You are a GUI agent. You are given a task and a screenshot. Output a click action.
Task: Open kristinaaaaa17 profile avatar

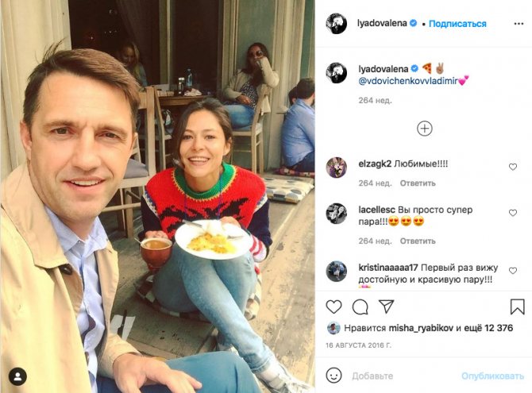pos(336,271)
